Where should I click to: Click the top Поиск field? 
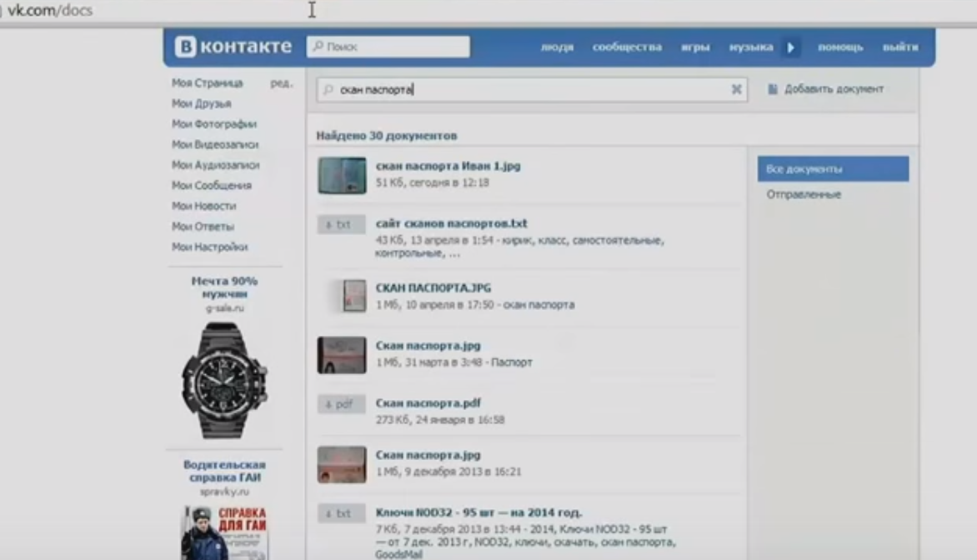[388, 47]
